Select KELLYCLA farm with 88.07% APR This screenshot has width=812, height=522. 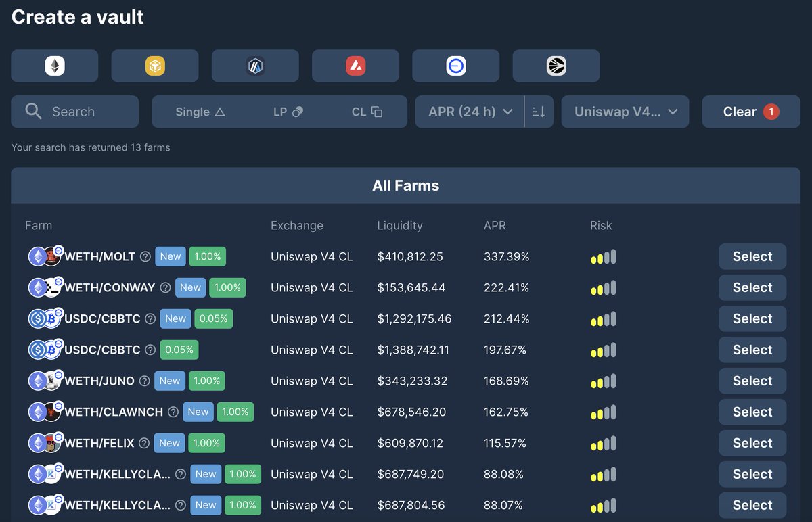(x=752, y=505)
